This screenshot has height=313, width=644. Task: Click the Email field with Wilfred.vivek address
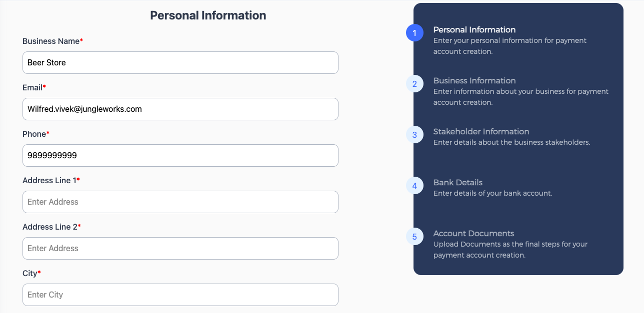(180, 109)
